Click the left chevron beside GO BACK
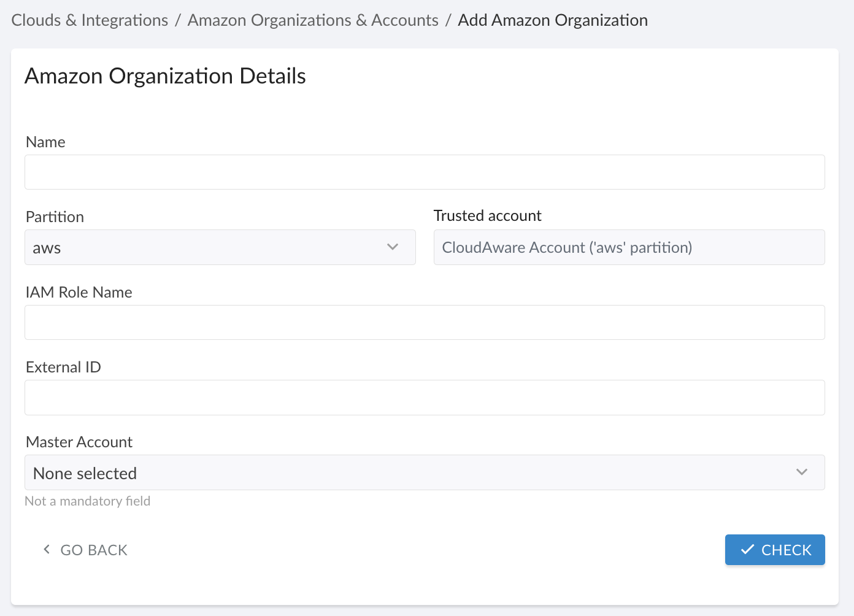The image size is (854, 616). [47, 550]
